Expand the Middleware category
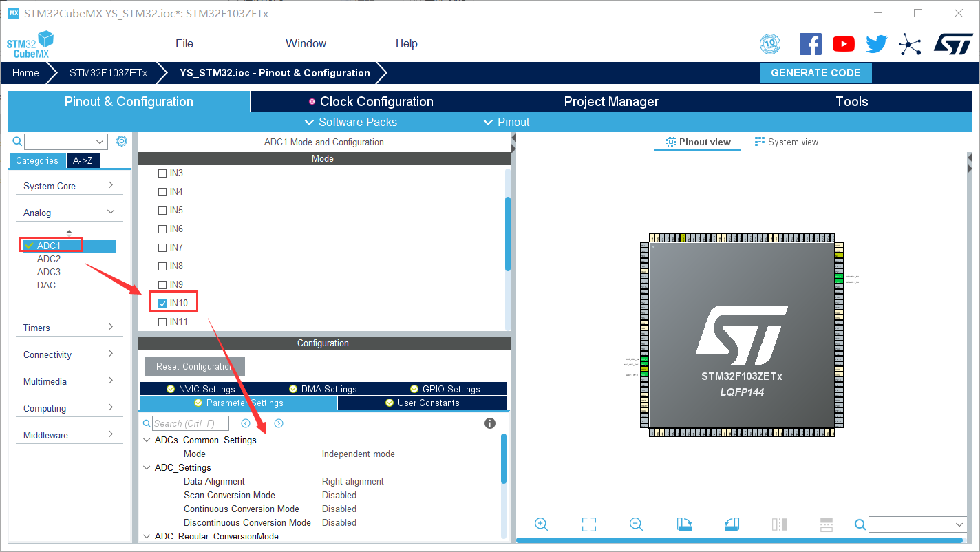980x552 pixels. click(x=69, y=435)
